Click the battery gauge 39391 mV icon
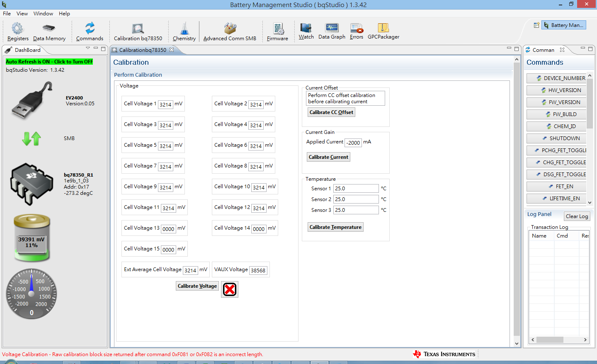Screen dimensions: 597x364 pos(32,238)
